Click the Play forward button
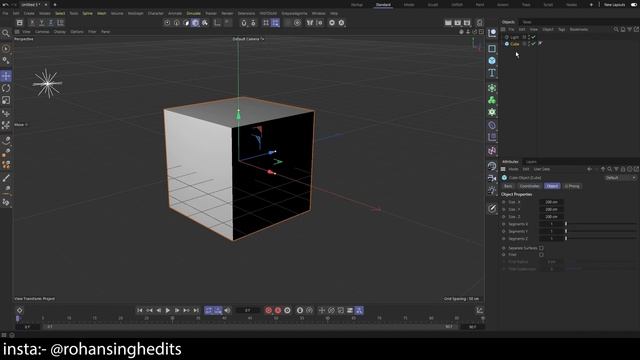This screenshot has height=360, width=640. click(168, 311)
